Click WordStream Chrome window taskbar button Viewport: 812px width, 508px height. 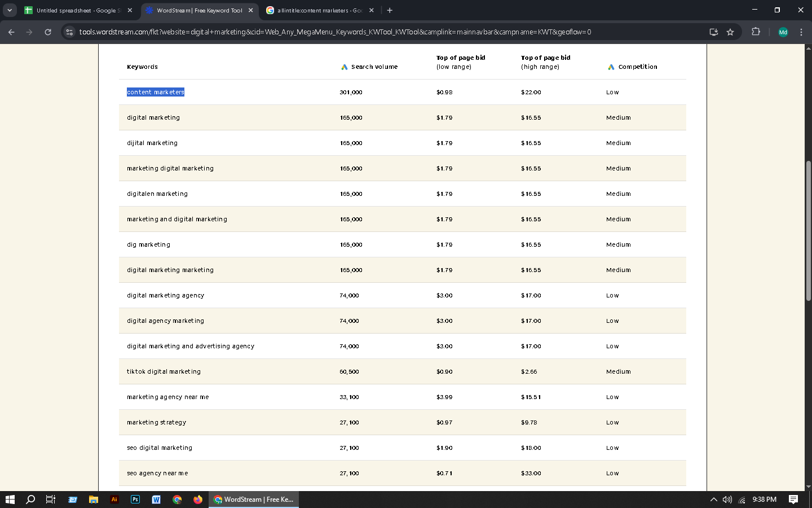tap(254, 500)
